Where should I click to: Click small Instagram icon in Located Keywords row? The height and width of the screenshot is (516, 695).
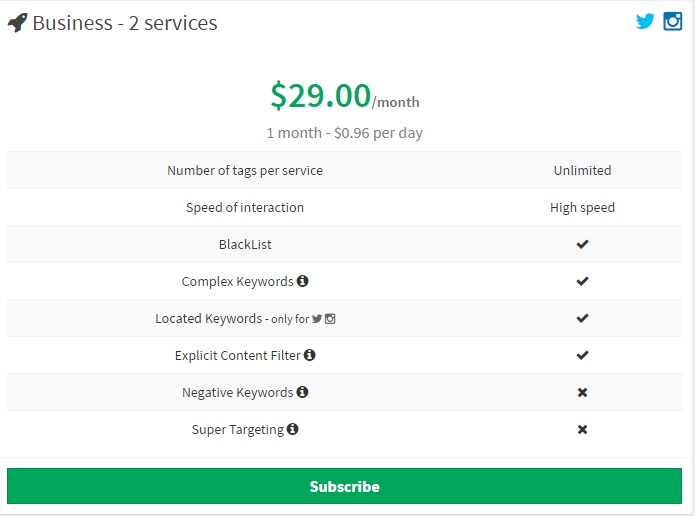(x=330, y=319)
